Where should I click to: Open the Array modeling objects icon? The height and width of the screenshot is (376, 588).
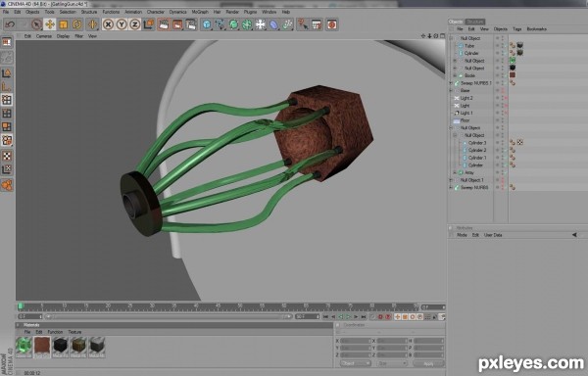tap(247, 24)
